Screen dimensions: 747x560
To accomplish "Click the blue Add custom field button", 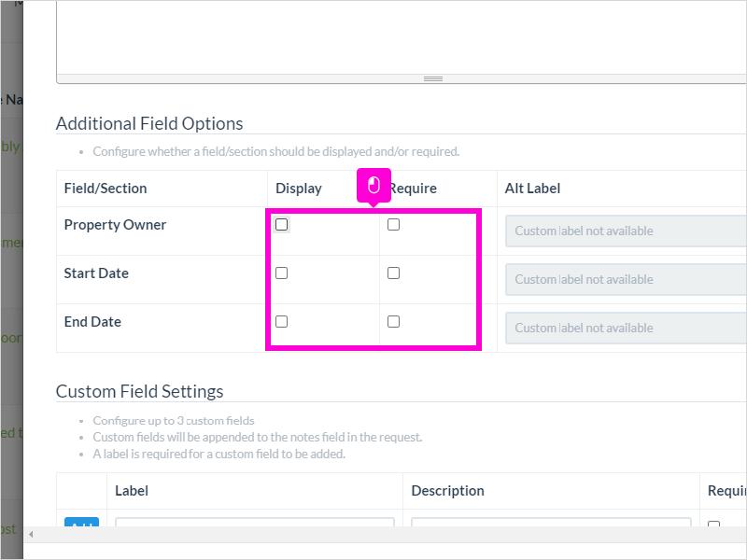I will [x=81, y=522].
